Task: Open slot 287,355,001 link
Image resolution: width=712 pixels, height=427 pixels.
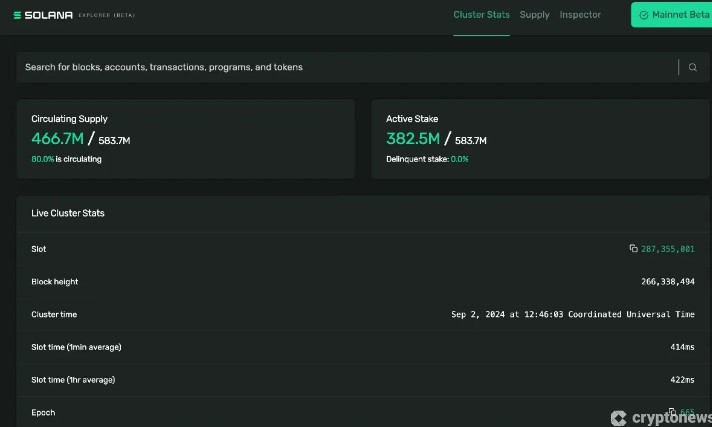Action: click(668, 249)
